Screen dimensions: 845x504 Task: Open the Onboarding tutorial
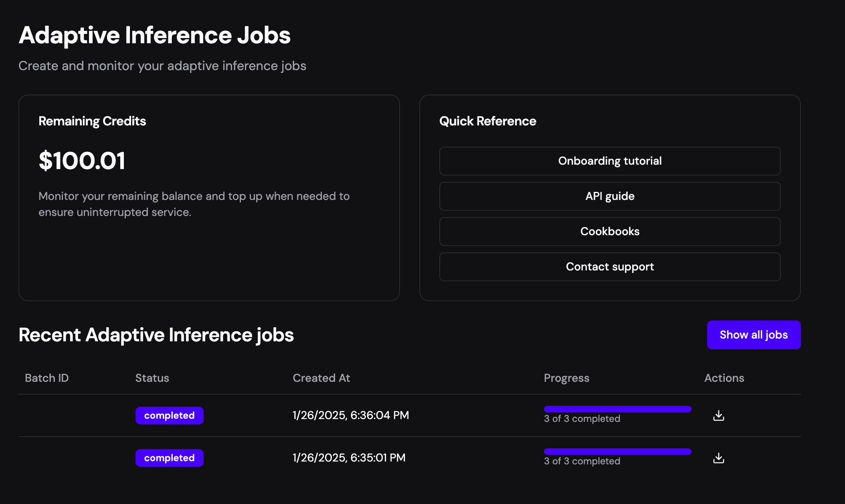coord(610,161)
